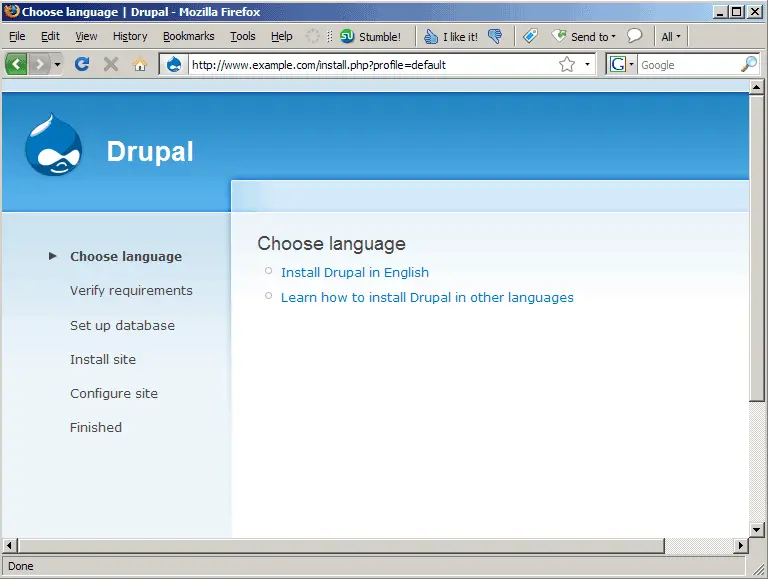
Task: Reload the page with the Refresh icon
Action: tap(82, 64)
